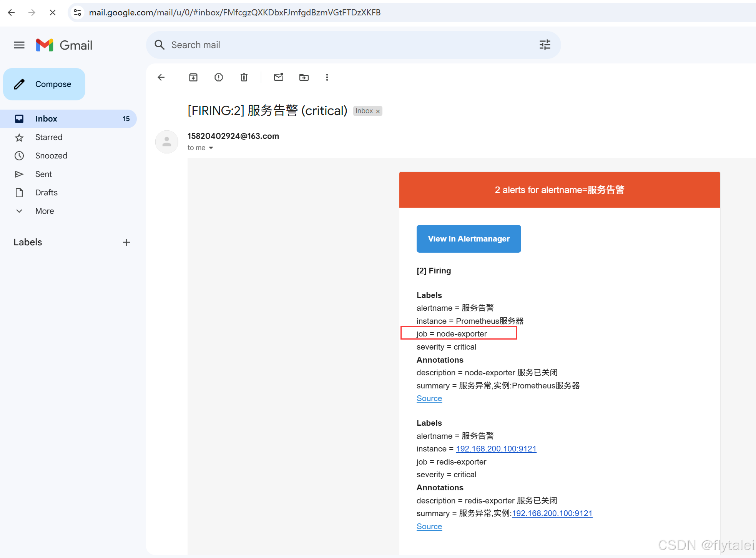Image resolution: width=756 pixels, height=558 pixels.
Task: Open the Gmail main menu hamburger
Action: click(x=19, y=45)
